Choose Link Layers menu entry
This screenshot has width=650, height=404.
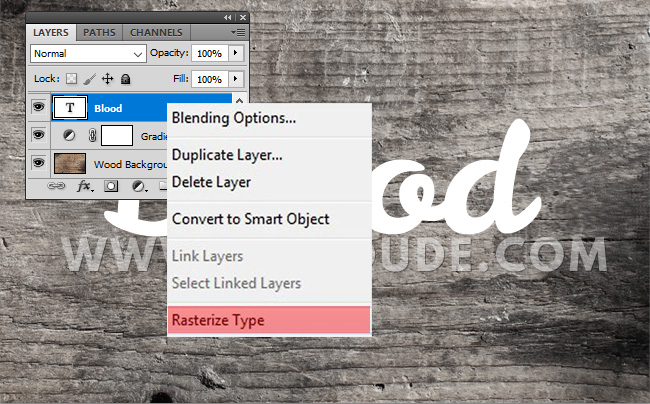(269, 256)
